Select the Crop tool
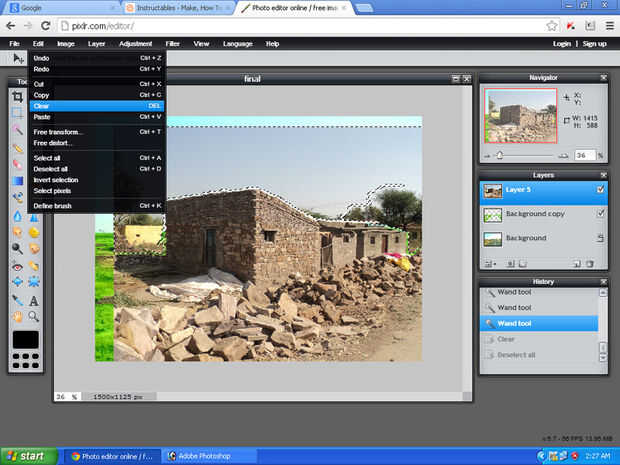Image resolution: width=620 pixels, height=465 pixels. (x=17, y=96)
